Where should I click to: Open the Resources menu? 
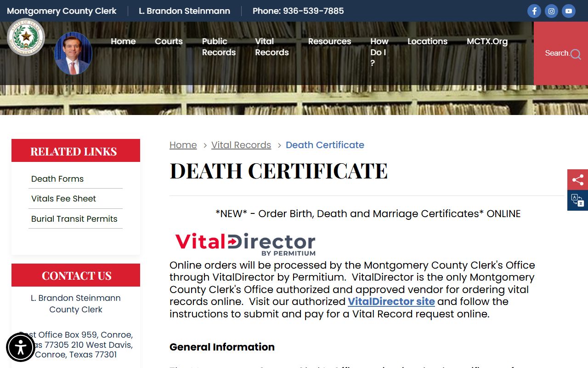pyautogui.click(x=329, y=41)
